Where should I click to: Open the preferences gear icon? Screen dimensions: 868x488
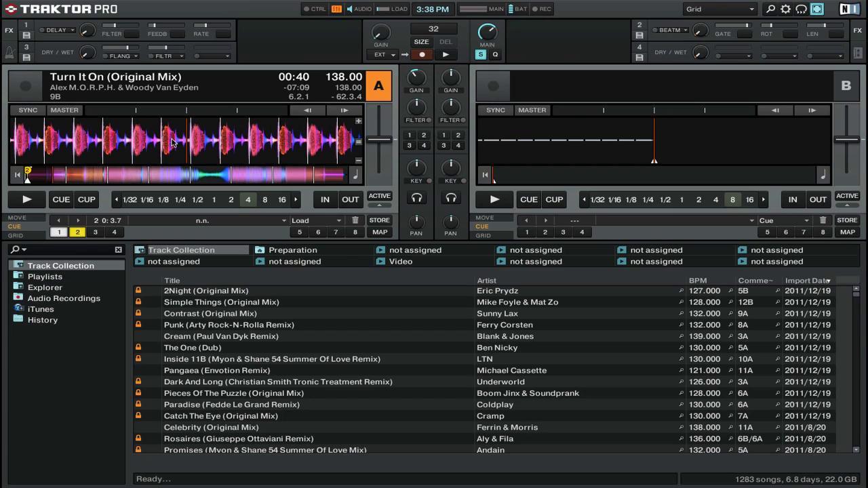[x=785, y=9]
